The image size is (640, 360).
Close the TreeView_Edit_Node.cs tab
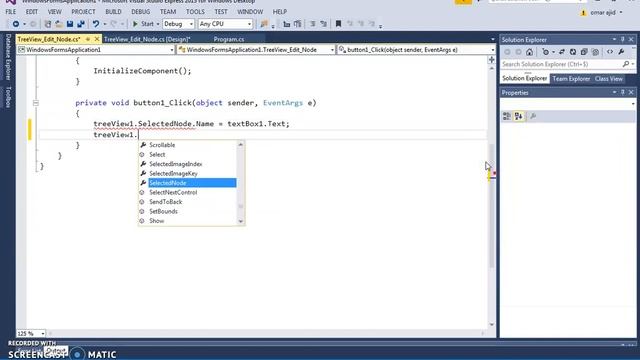tap(97, 39)
